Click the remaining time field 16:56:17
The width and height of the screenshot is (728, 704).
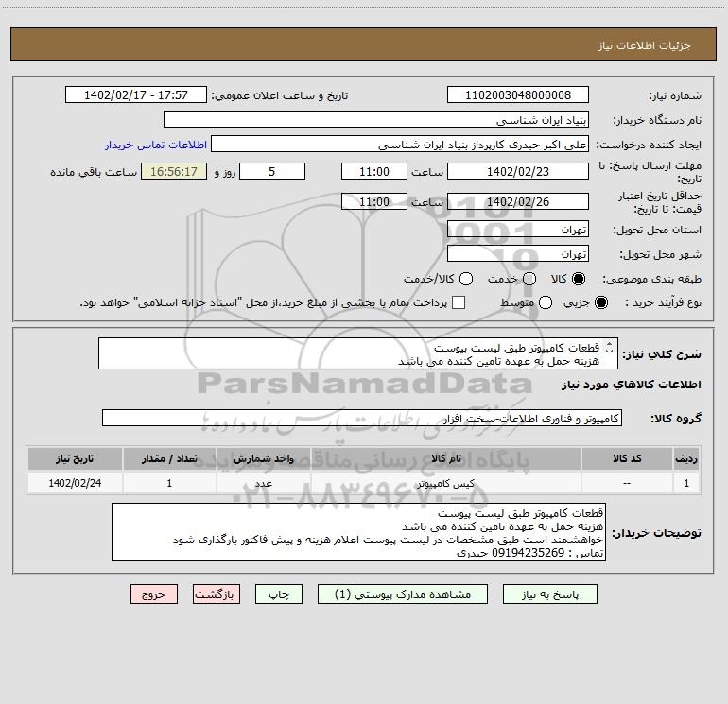[x=174, y=171]
